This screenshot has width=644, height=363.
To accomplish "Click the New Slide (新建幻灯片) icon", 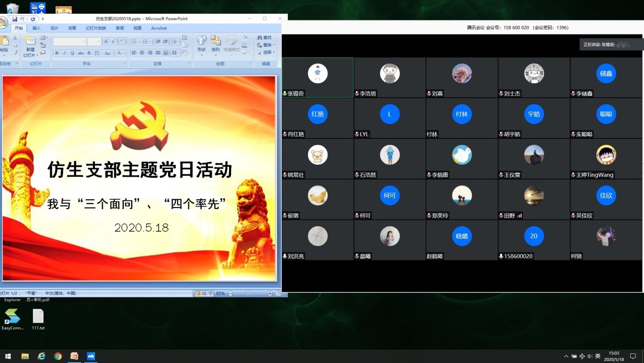I will pyautogui.click(x=30, y=43).
